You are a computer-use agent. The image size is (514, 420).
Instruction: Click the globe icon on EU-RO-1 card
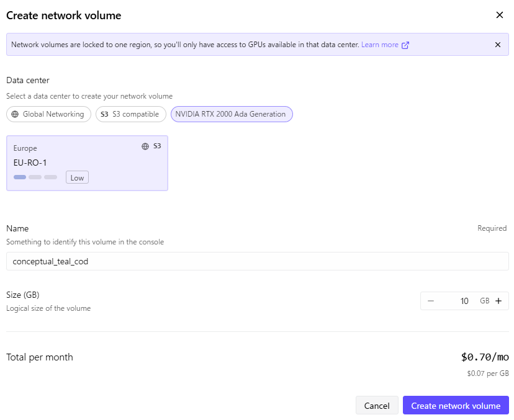145,146
